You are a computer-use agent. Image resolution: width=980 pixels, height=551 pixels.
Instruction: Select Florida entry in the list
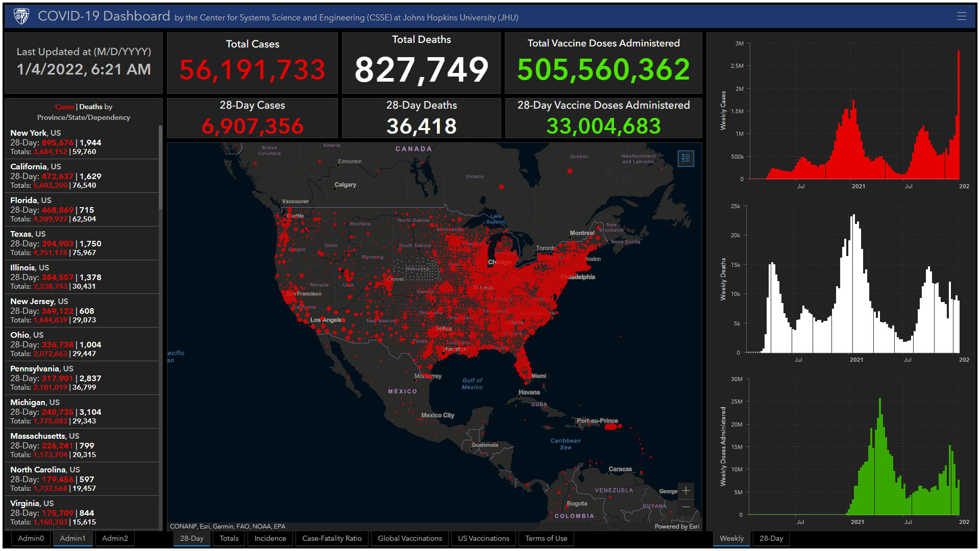(x=82, y=209)
